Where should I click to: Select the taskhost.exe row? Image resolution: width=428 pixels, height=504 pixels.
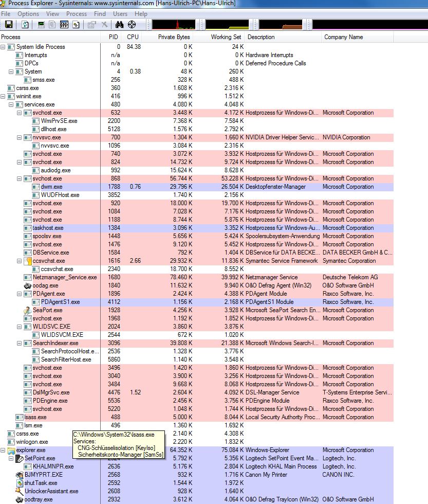tap(197, 228)
